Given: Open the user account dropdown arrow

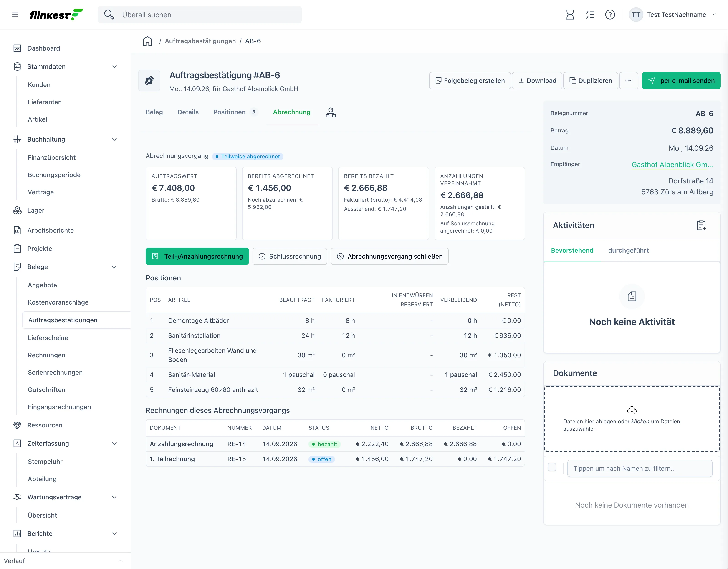Looking at the screenshot, I should tap(714, 15).
